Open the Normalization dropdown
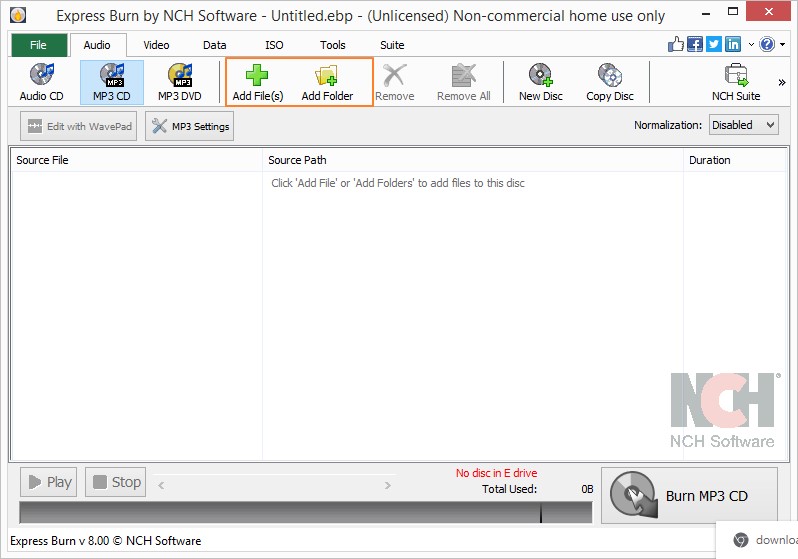Image resolution: width=798 pixels, height=559 pixels. pyautogui.click(x=744, y=125)
